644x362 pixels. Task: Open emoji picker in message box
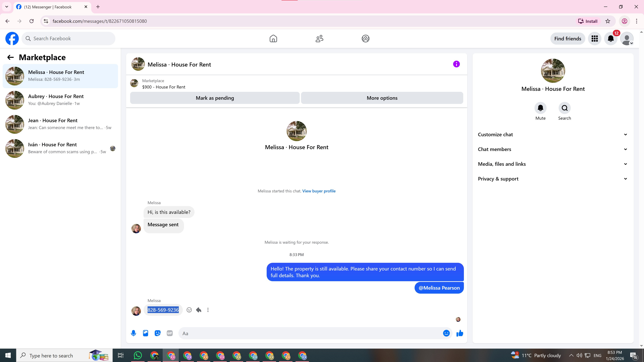coord(446,333)
